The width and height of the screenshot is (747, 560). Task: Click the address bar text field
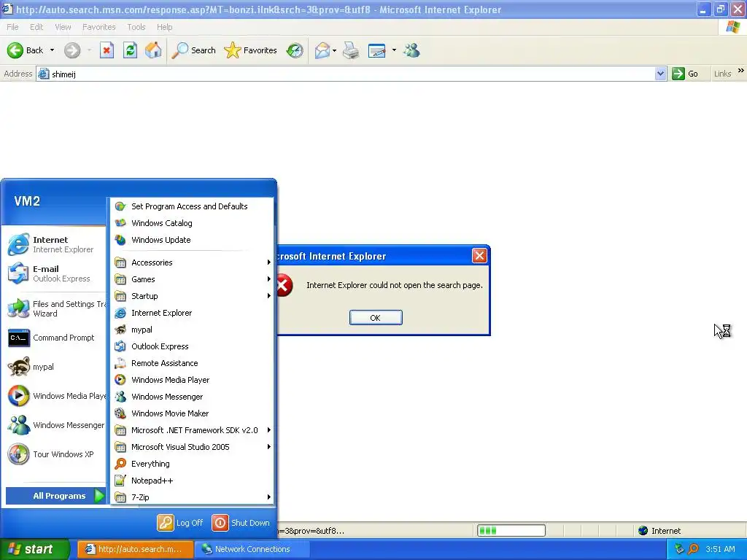coord(352,74)
